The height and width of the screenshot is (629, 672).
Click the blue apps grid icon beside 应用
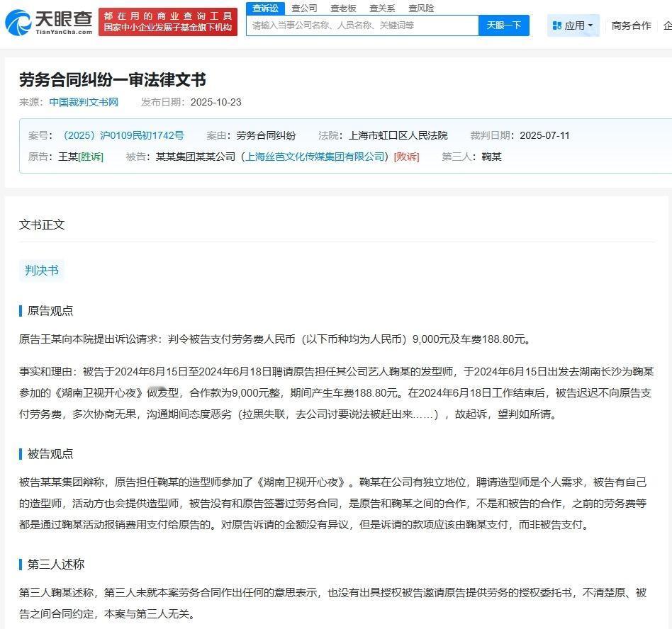(x=558, y=25)
